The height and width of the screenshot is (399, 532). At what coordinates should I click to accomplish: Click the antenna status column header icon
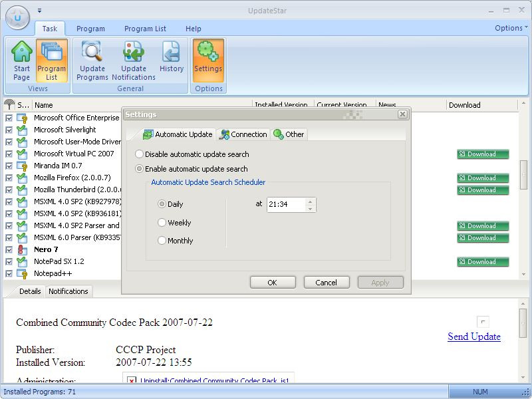(x=9, y=104)
